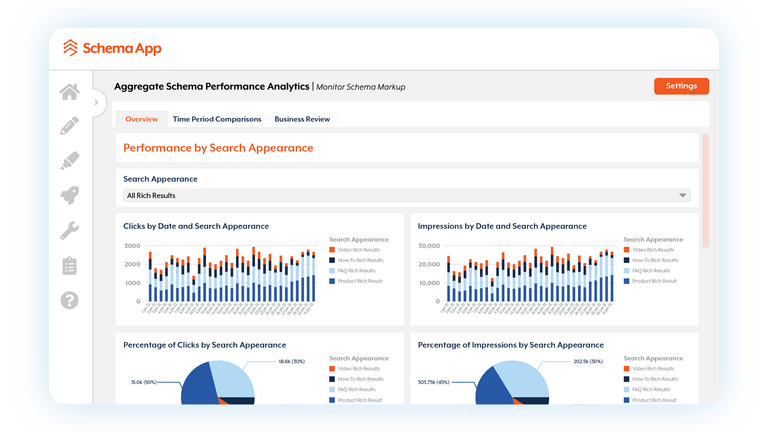Toggle Video Rich Results in Percentage of Clicks legend
This screenshot has height=432, width=768.
[x=355, y=369]
